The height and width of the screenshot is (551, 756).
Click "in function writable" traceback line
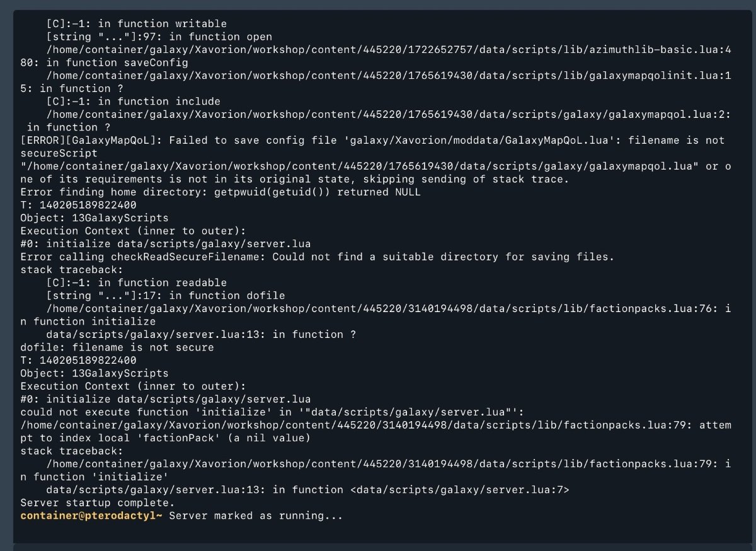(136, 24)
